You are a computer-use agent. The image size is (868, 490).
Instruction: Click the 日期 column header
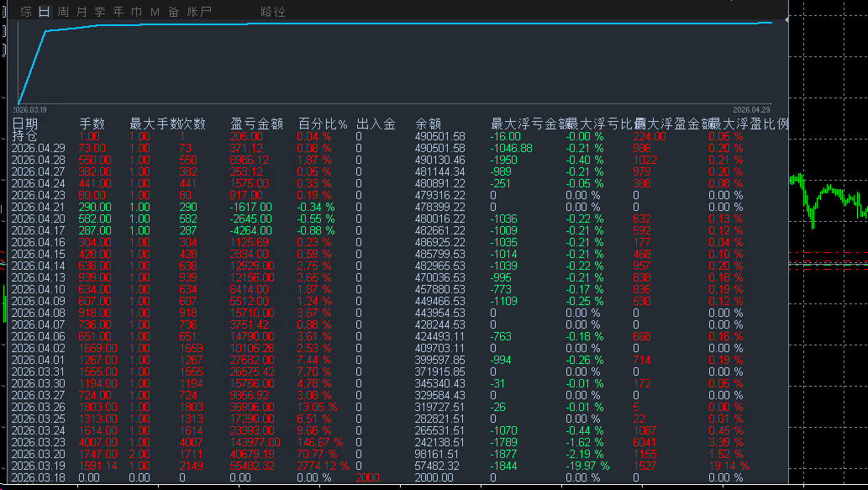click(25, 124)
